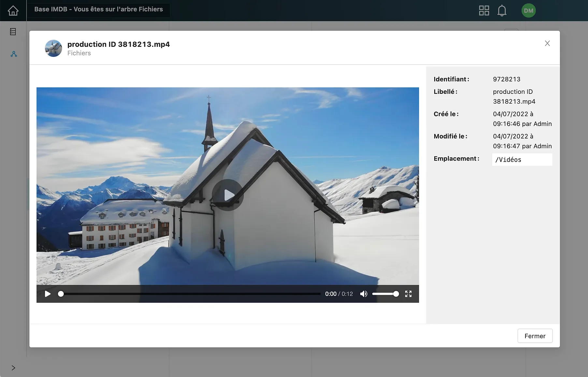
Task: Open the notifications bell
Action: click(x=502, y=10)
